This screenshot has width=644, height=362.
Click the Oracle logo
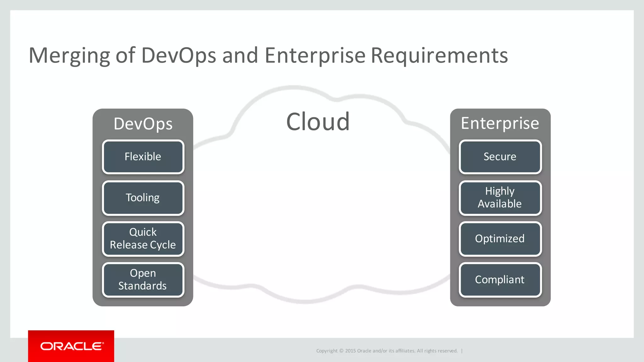click(x=71, y=346)
